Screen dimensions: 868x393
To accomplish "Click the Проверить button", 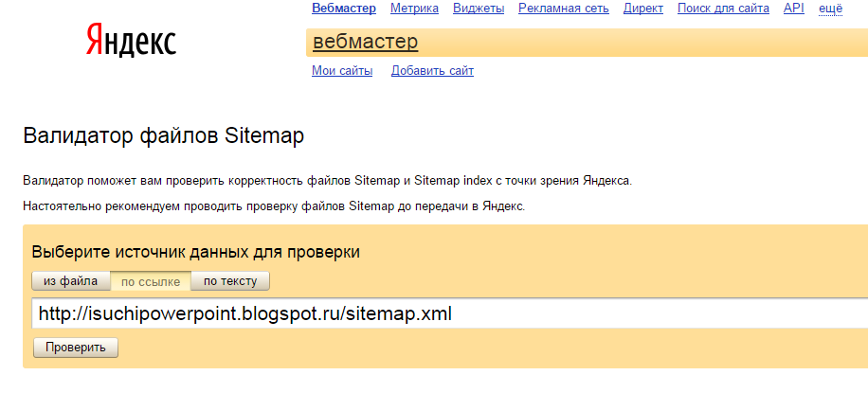I will [x=76, y=348].
